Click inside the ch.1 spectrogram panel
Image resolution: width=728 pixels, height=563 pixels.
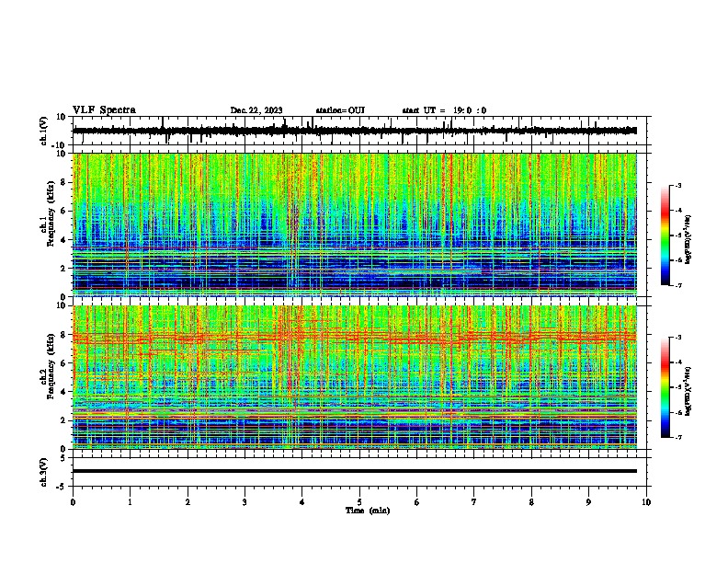tap(355, 224)
